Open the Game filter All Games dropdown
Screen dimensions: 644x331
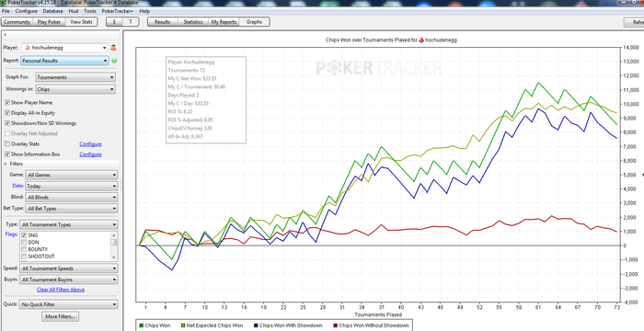[x=72, y=175]
